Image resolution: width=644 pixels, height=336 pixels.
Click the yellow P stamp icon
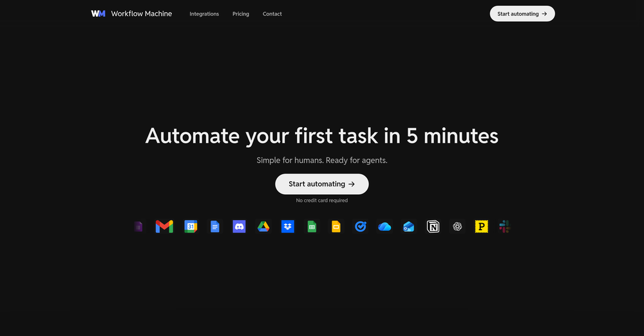481,226
